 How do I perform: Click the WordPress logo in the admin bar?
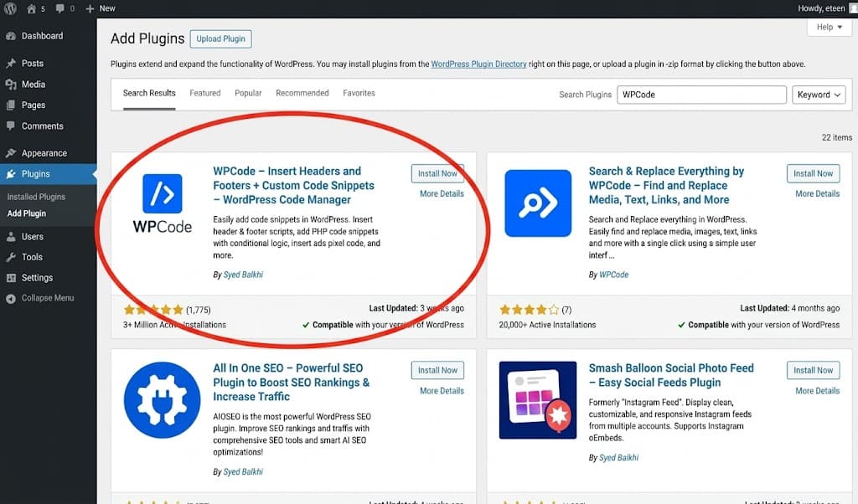(x=9, y=8)
